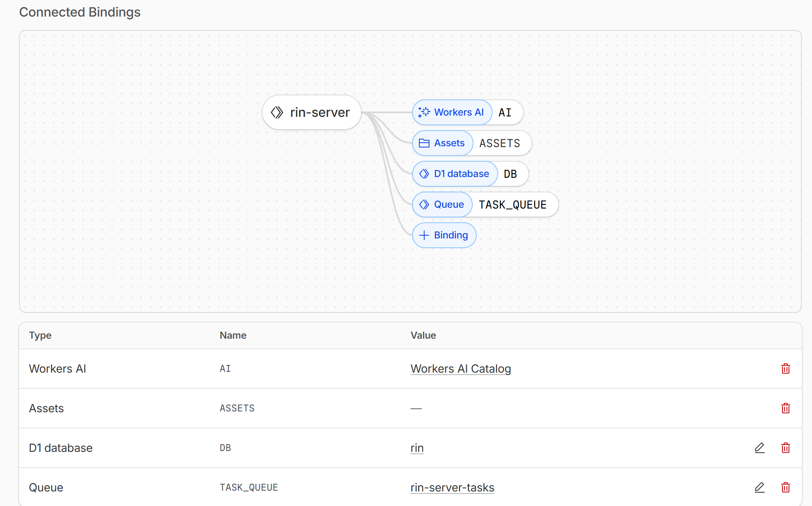Click the AI binding name in diagram
Image resolution: width=812 pixels, height=506 pixels.
coord(505,112)
